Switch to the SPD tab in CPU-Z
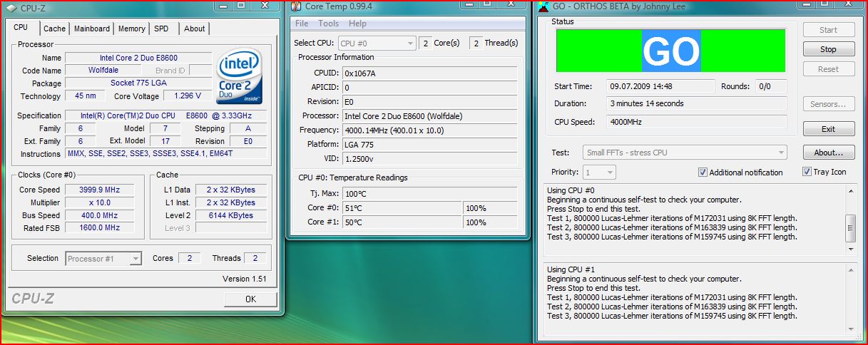The height and width of the screenshot is (345, 868). pyautogui.click(x=162, y=29)
